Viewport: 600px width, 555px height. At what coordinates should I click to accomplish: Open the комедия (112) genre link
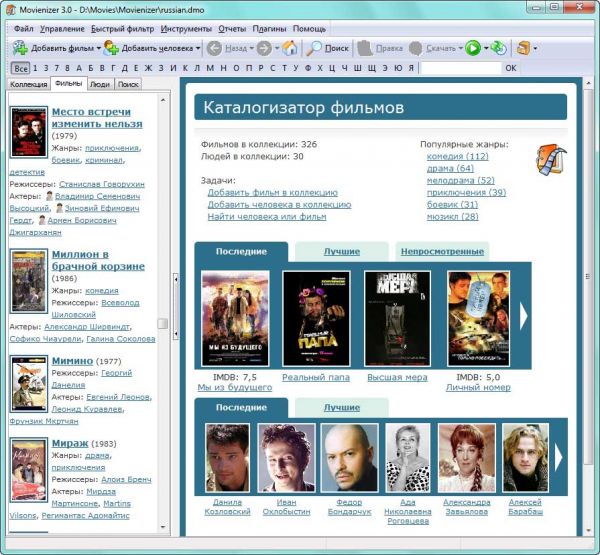point(458,156)
